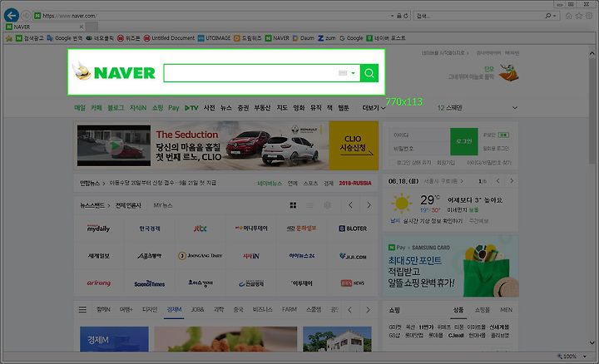Select the JOB& topic tab

(197, 309)
